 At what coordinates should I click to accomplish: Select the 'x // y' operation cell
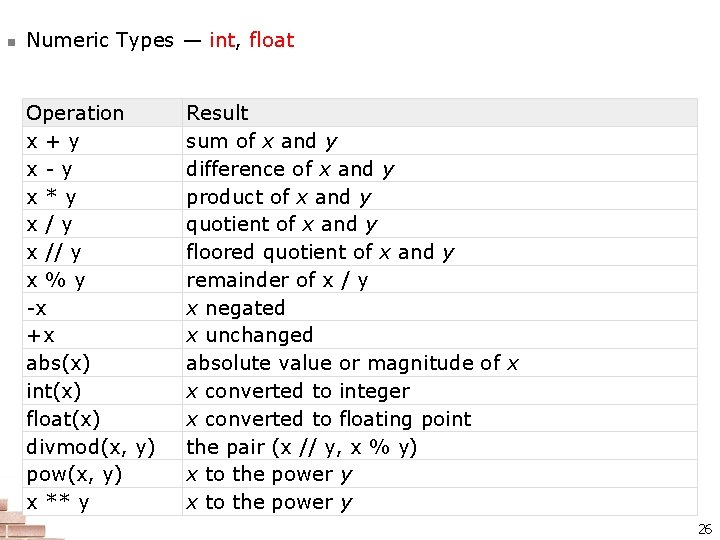(54, 252)
